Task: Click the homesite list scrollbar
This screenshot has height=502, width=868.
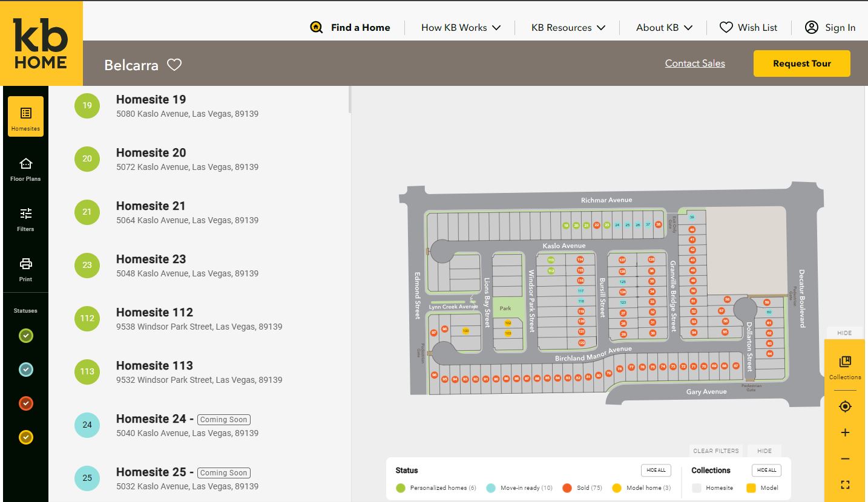Action: (349, 99)
